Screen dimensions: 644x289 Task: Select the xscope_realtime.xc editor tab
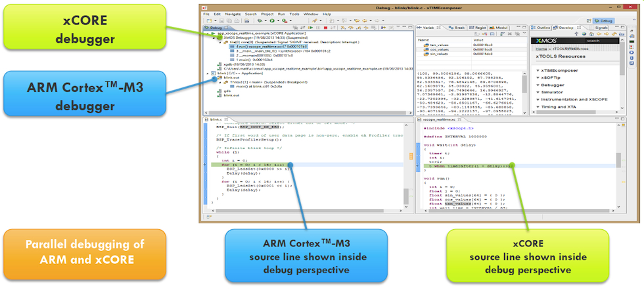439,119
